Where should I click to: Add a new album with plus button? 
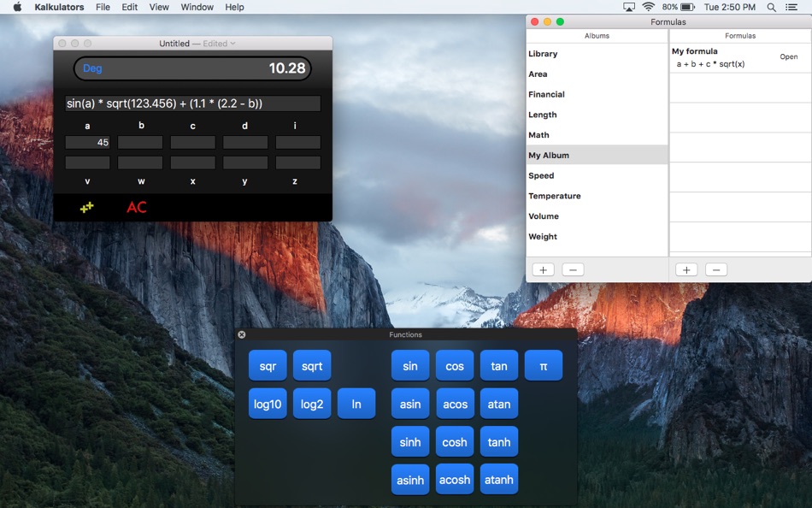(544, 269)
